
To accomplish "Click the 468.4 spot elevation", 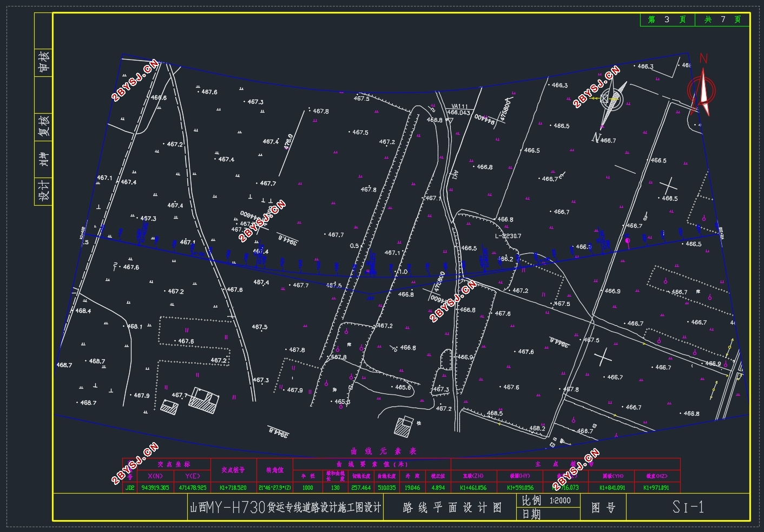I will click(x=83, y=311).
